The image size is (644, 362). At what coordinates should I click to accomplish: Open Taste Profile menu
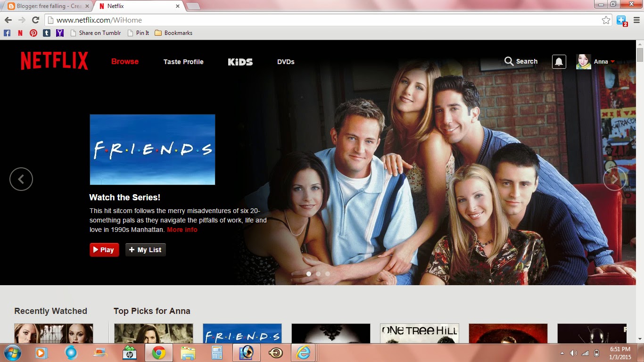[183, 62]
